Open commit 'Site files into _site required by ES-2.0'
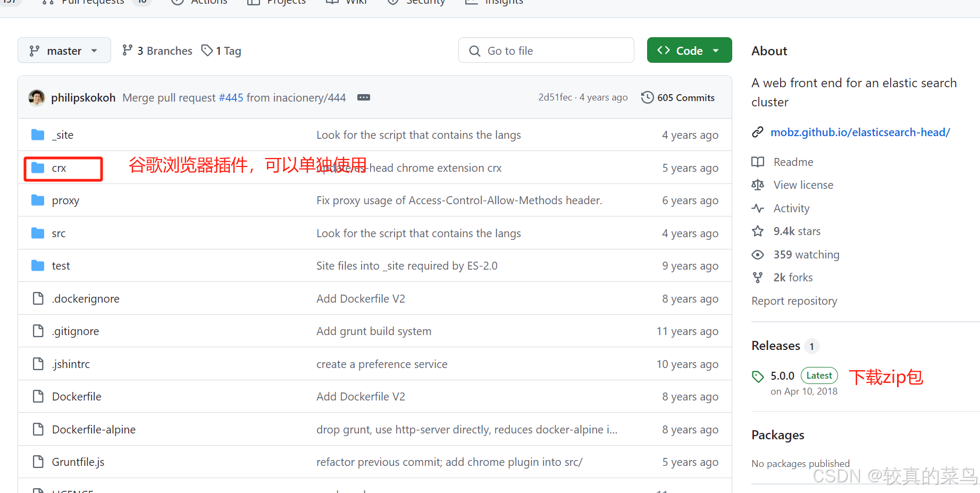Screen dimensions: 980x493 tap(407, 266)
